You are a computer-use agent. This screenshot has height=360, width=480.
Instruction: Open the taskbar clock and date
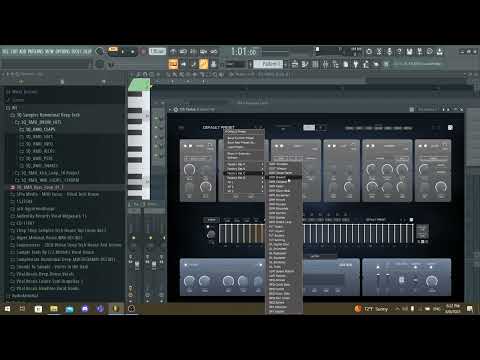coord(453,309)
